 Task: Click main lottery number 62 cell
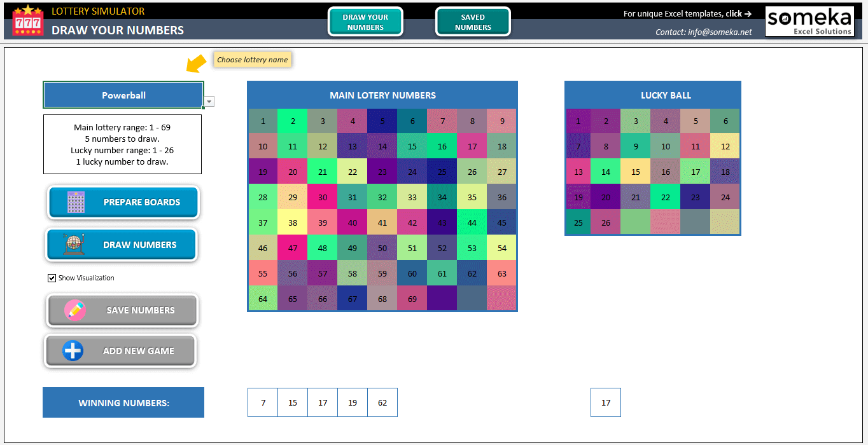472,273
